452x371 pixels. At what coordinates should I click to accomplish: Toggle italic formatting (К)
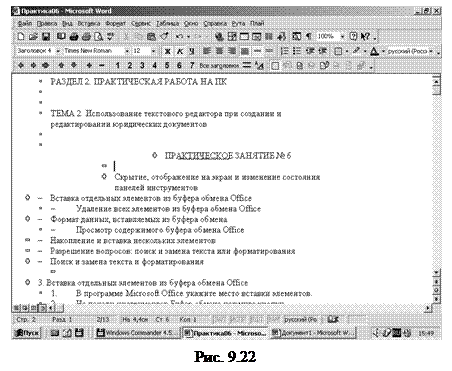pos(180,51)
